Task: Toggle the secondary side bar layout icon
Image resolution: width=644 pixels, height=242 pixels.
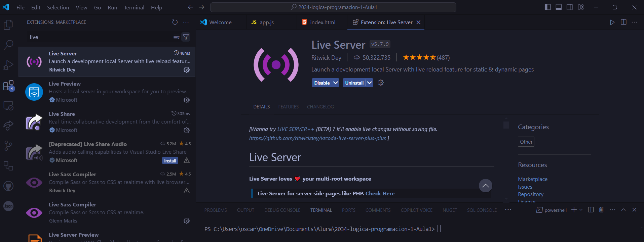Action: (x=570, y=7)
